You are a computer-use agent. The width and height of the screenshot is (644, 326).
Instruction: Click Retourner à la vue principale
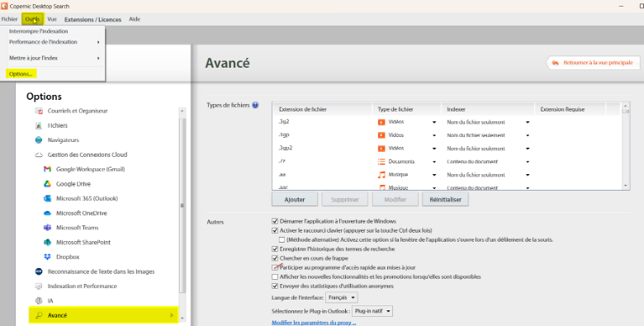pos(593,63)
